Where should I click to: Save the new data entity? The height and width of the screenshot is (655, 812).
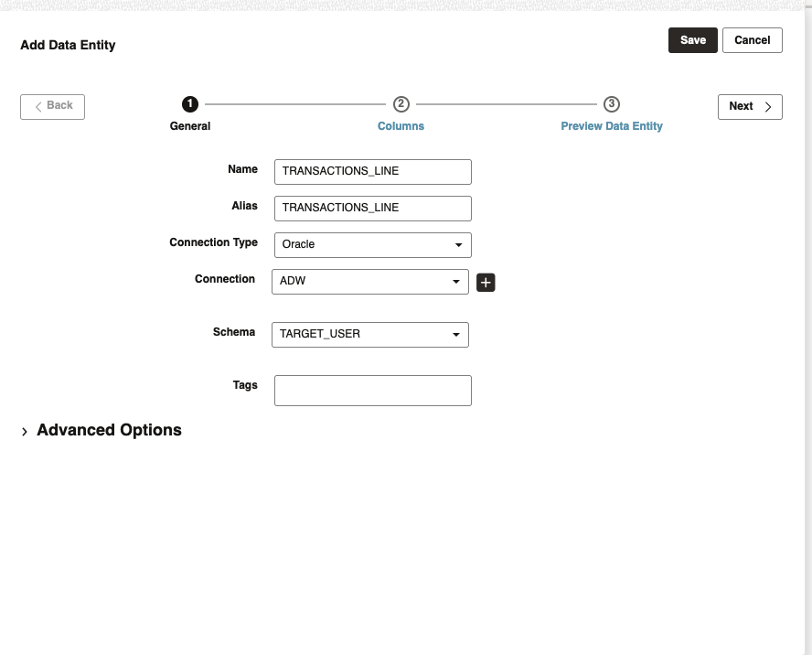click(x=692, y=39)
